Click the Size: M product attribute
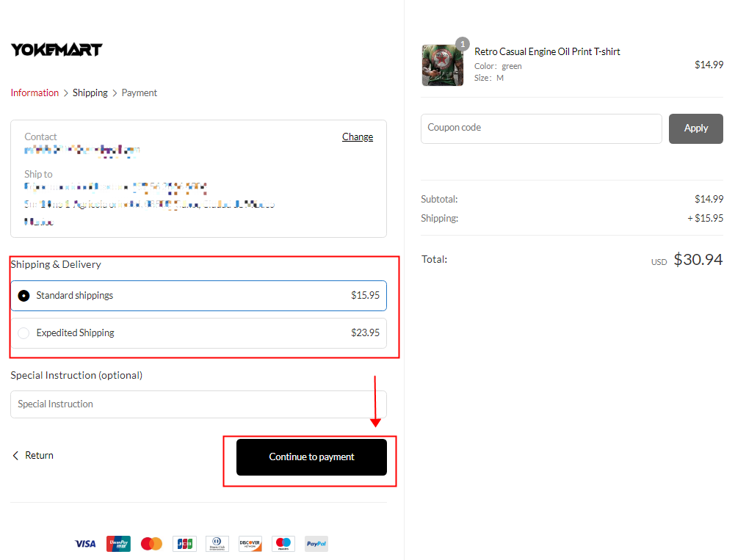Screen dimensions: 735x560 [x=489, y=78]
